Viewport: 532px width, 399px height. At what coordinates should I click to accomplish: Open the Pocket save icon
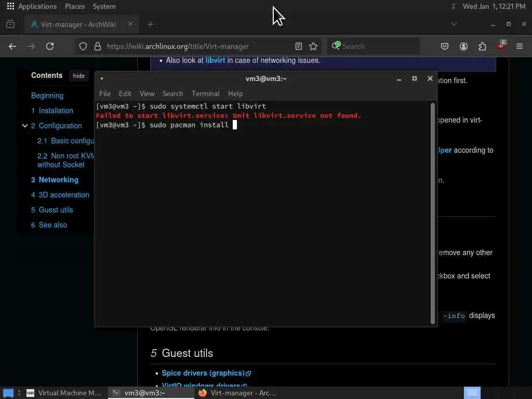tap(445, 46)
